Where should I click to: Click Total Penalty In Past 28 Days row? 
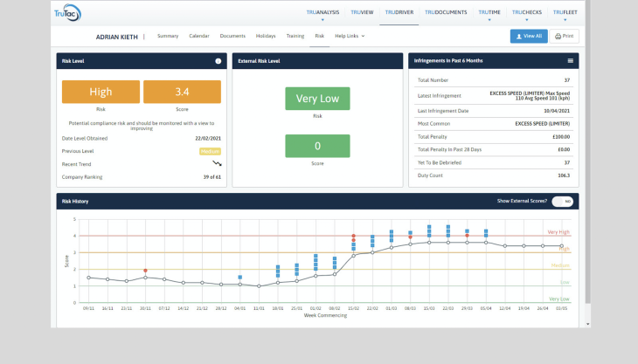click(494, 149)
